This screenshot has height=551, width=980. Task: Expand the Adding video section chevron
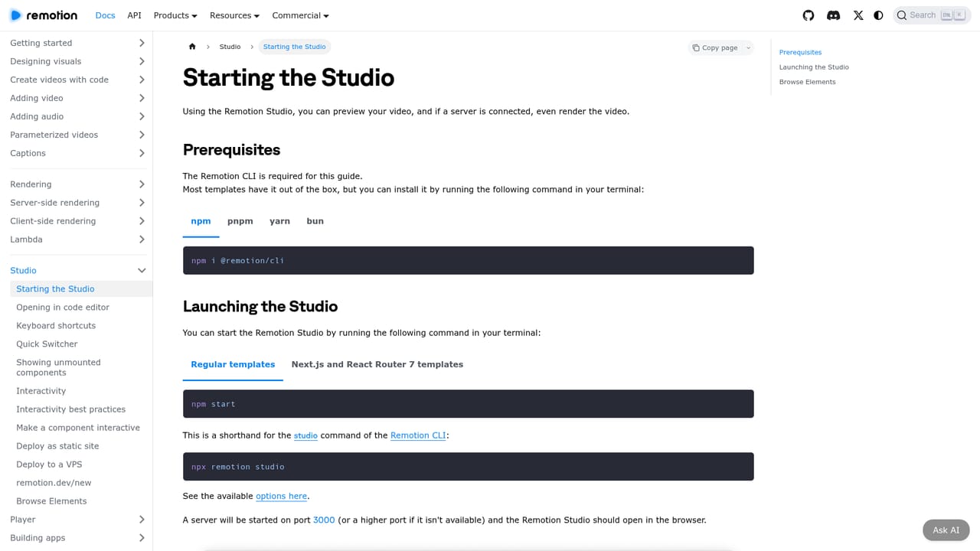[142, 98]
